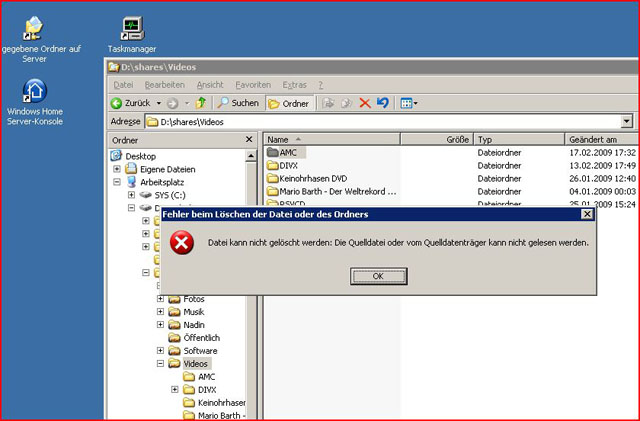640x421 pixels.
Task: Click the forward navigation arrow icon
Action: (x=173, y=103)
